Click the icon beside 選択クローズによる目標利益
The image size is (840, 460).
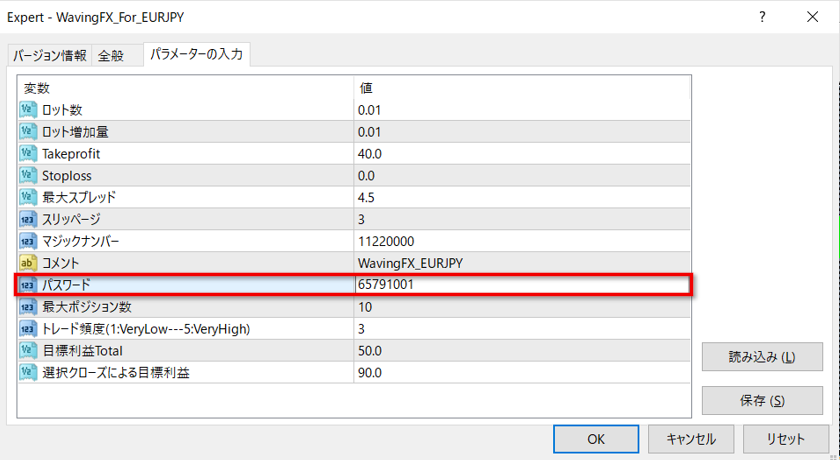coord(28,372)
